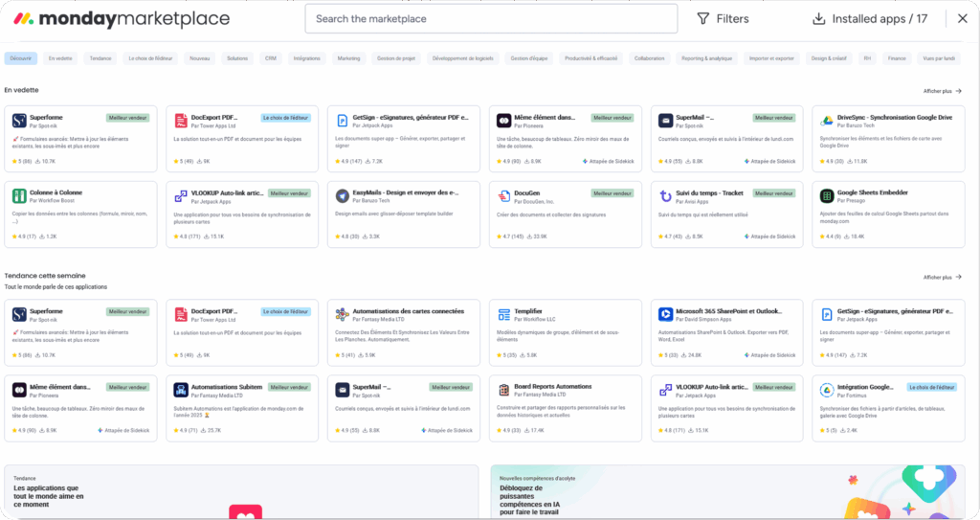The height and width of the screenshot is (520, 980).
Task: Click Afficher plus beside En vedette heading
Action: click(943, 91)
